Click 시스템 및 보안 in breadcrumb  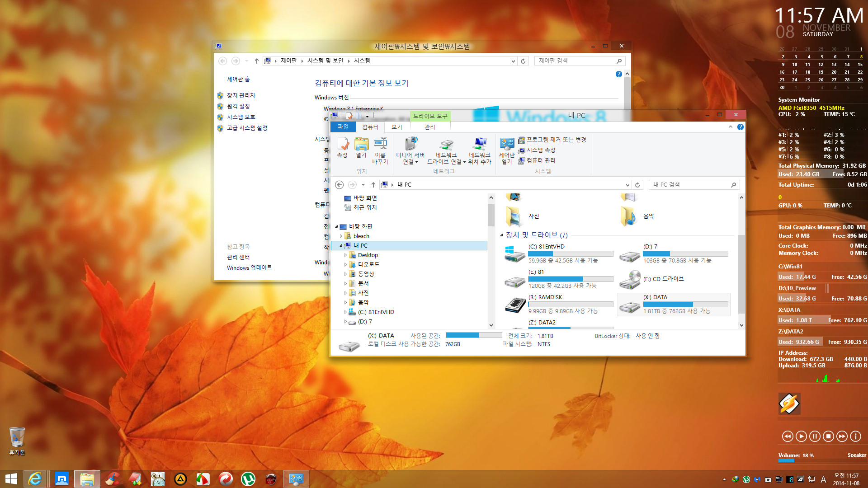[x=325, y=61]
